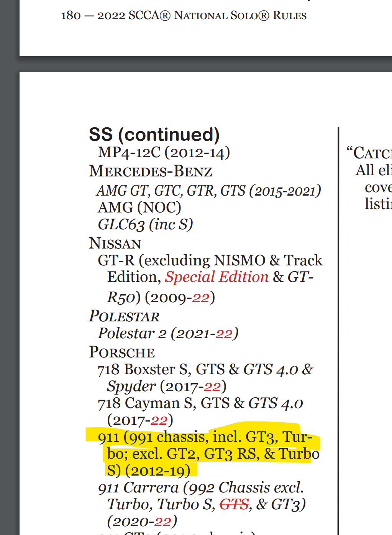Click the 'Polestar' make heading
Screen dimensions: 392x535
click(x=124, y=316)
